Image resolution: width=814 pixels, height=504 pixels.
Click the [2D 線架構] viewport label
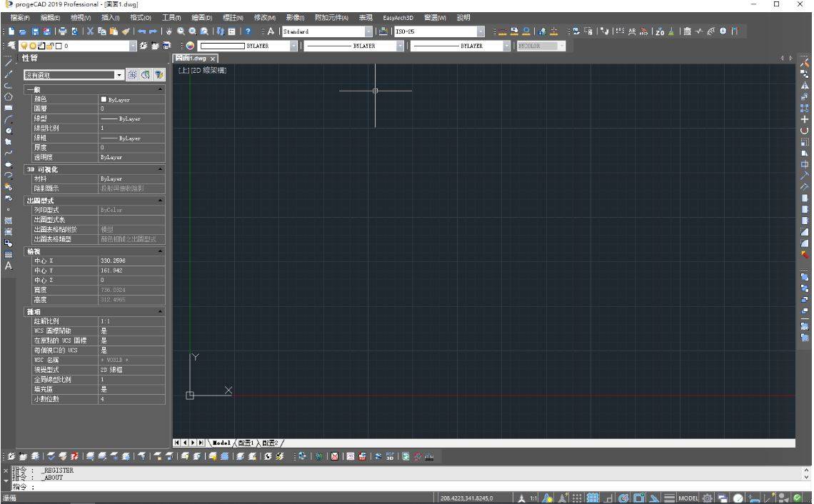(208, 70)
